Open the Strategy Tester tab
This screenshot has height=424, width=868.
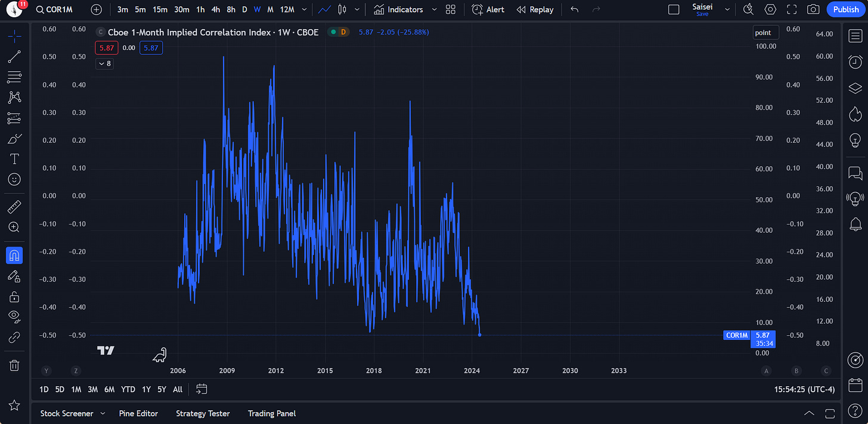[203, 413]
